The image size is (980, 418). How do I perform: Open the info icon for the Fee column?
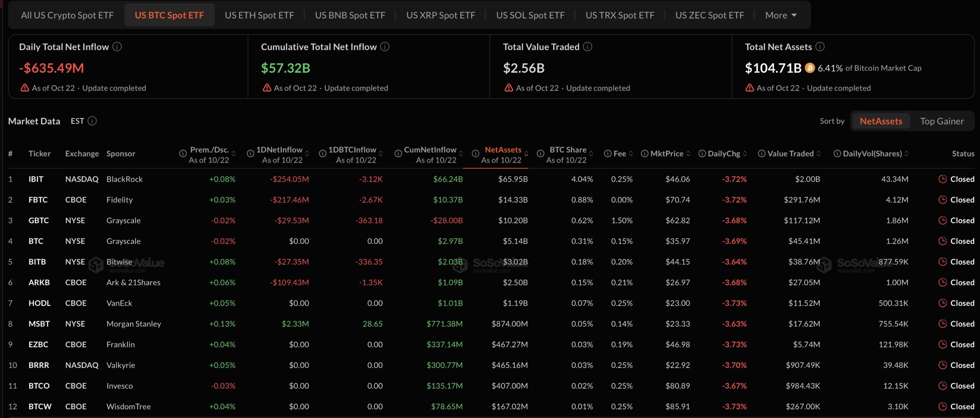click(x=608, y=153)
